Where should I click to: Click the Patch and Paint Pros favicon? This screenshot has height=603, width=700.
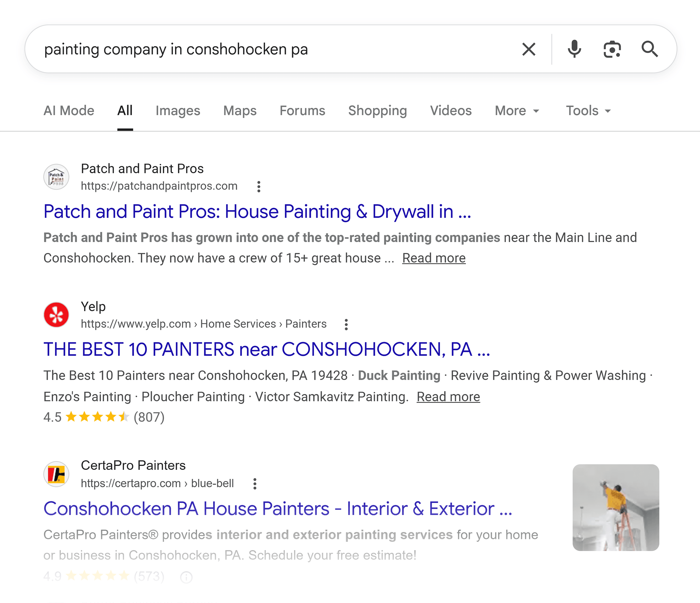click(56, 177)
